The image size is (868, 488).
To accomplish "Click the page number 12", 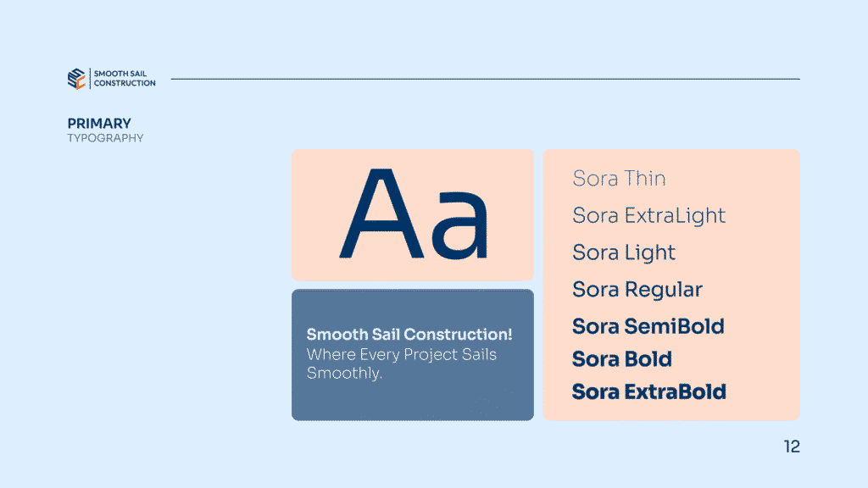I will click(792, 446).
